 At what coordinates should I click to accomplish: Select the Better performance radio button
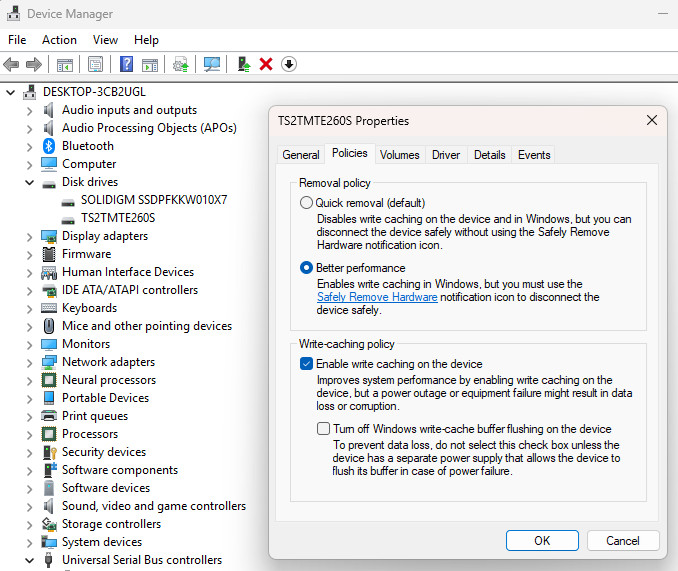point(306,268)
